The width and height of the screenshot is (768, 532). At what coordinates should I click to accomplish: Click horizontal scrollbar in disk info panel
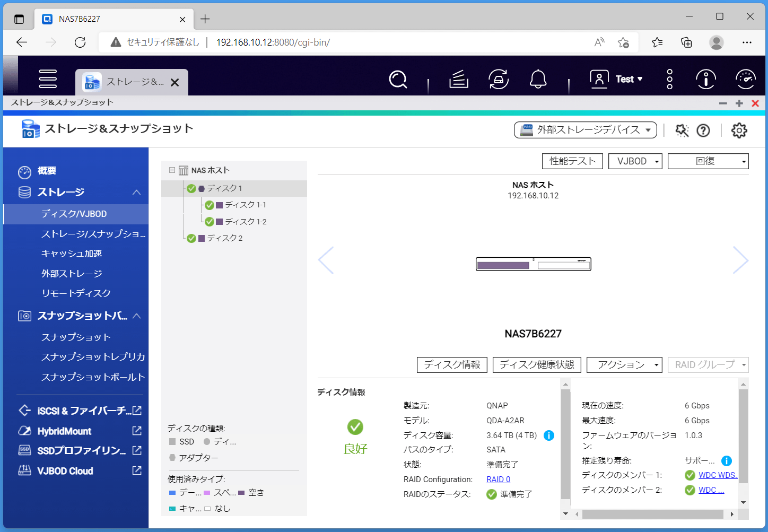click(652, 514)
